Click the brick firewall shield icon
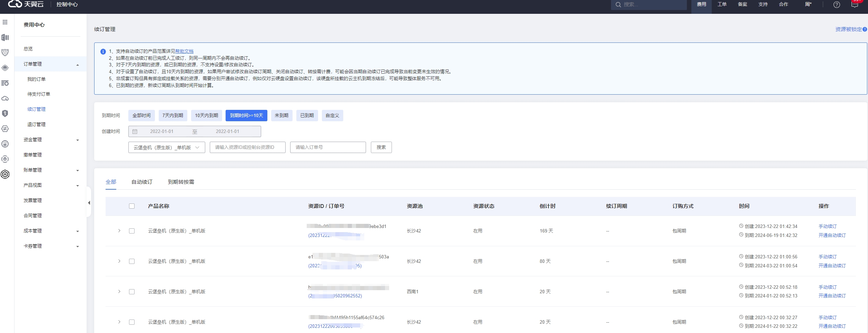The height and width of the screenshot is (333, 868). click(5, 53)
